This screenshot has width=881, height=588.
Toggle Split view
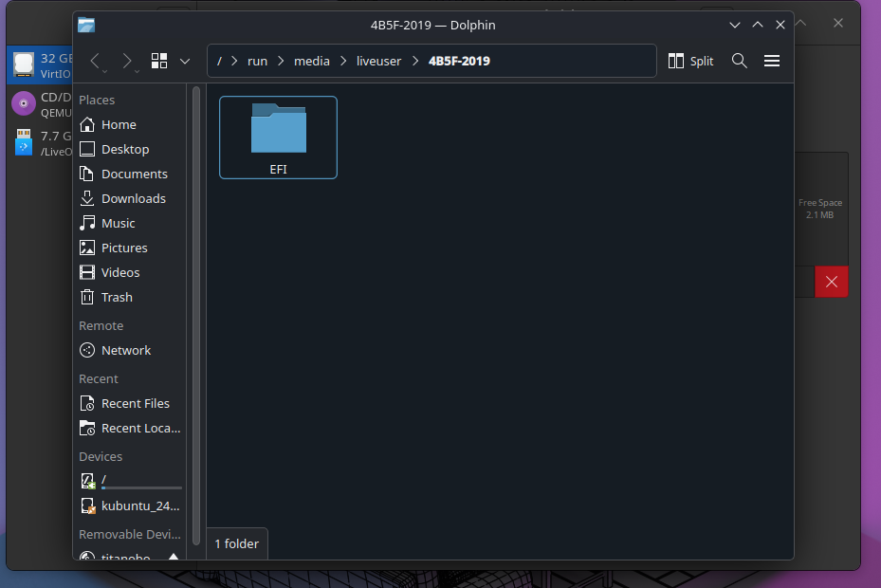click(x=690, y=61)
